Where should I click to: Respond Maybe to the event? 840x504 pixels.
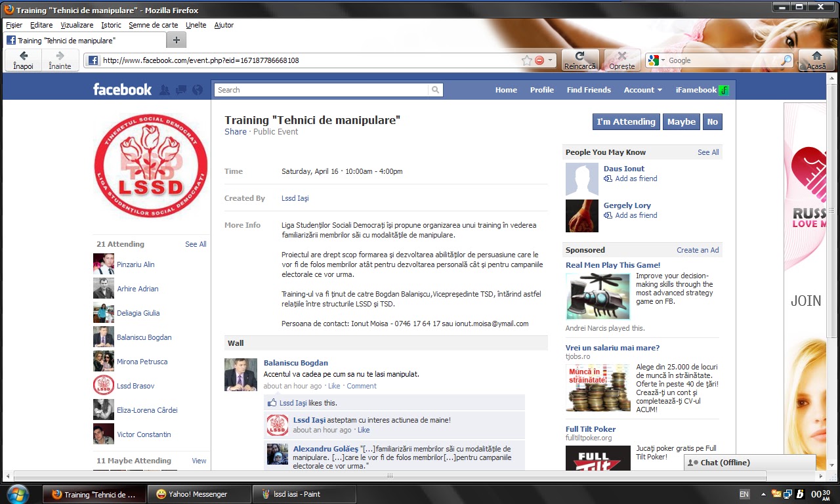[681, 122]
